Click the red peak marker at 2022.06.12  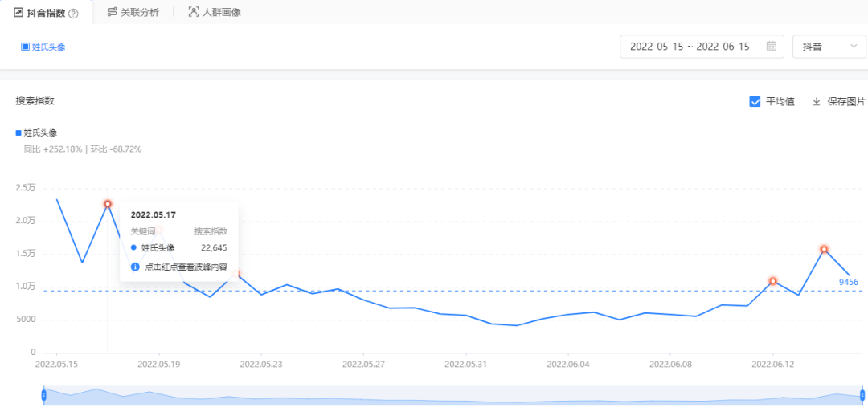click(773, 281)
